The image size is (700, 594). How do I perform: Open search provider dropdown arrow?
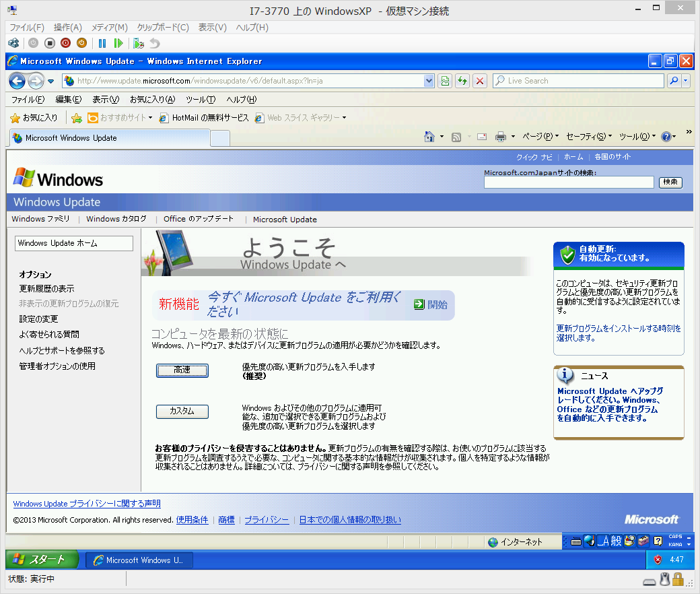click(x=686, y=81)
